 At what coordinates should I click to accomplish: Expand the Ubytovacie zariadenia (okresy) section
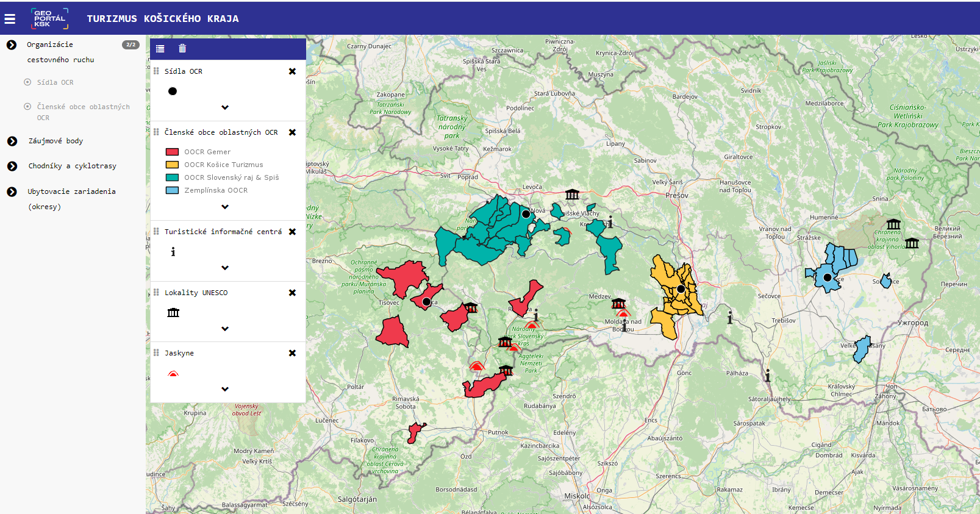coord(12,191)
